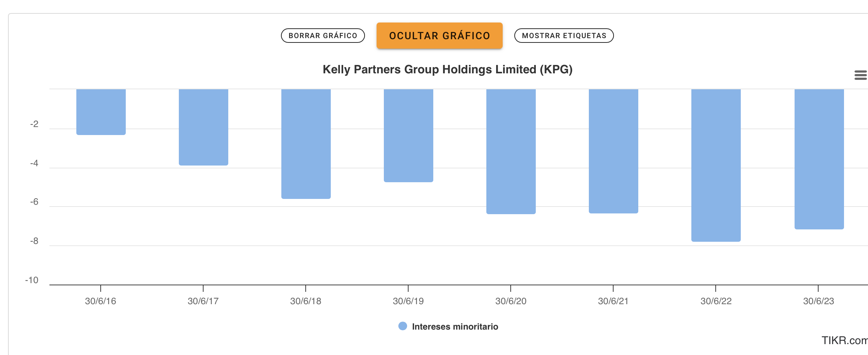868x355 pixels.
Task: Click the 30/6/21 bar
Action: (x=614, y=151)
